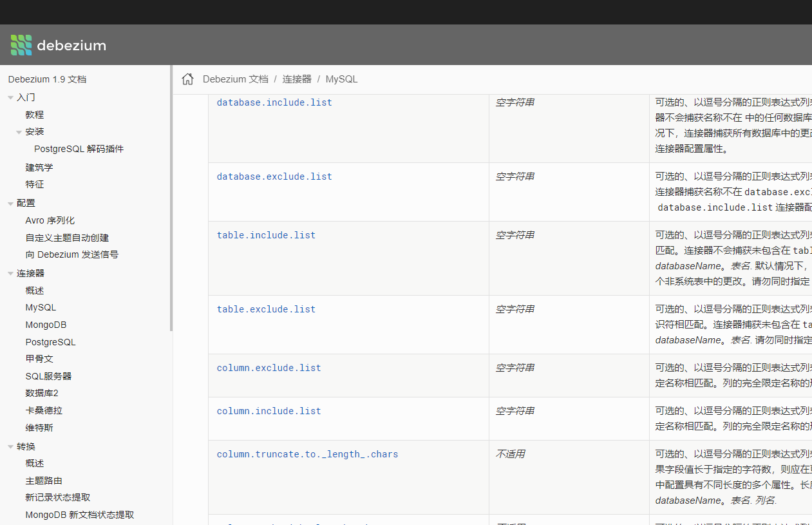Screen dimensions: 812x525
Task: Click sidebar vertical scrollbar thumb
Action: pos(171,198)
